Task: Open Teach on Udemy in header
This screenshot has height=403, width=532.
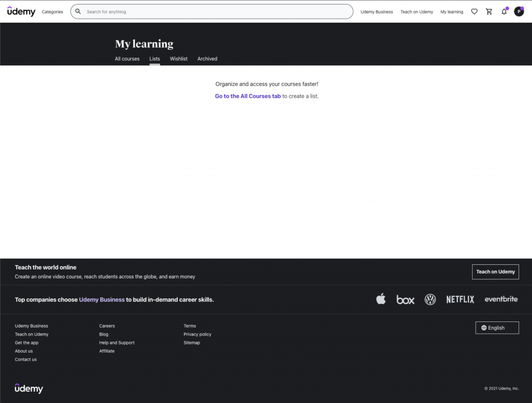Action: coord(417,12)
